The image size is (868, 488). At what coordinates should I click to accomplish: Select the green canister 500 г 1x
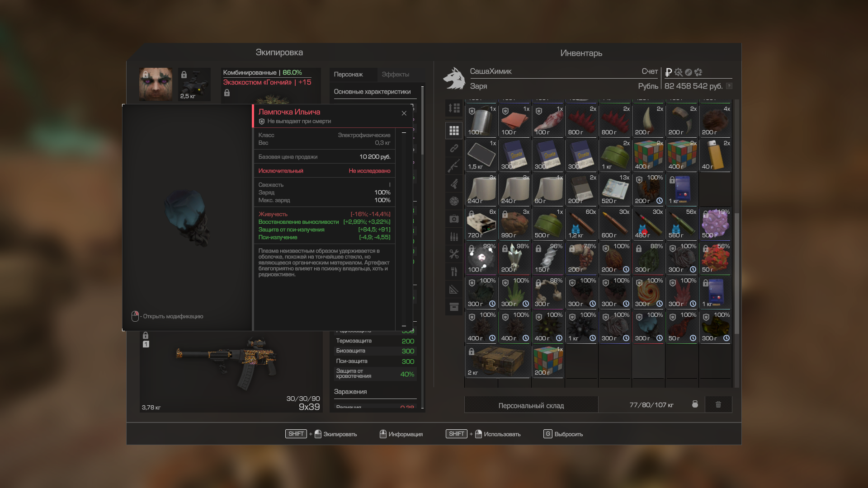click(548, 224)
